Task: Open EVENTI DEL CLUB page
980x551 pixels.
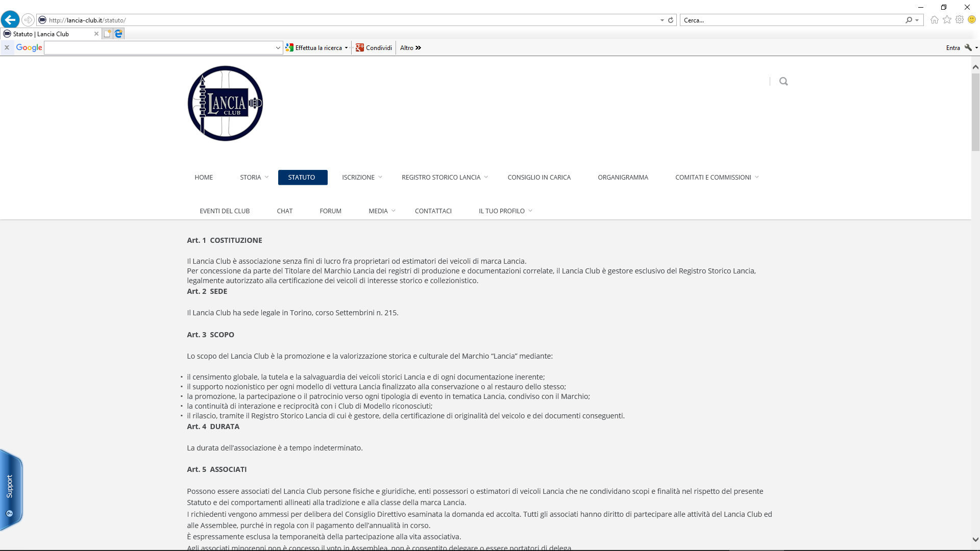Action: pos(225,211)
